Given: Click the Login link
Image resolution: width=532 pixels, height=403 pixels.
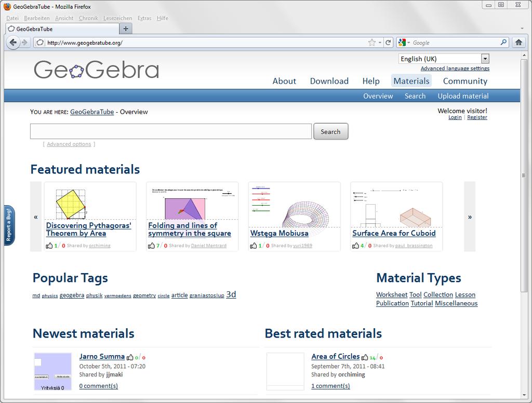Looking at the screenshot, I should pos(455,117).
